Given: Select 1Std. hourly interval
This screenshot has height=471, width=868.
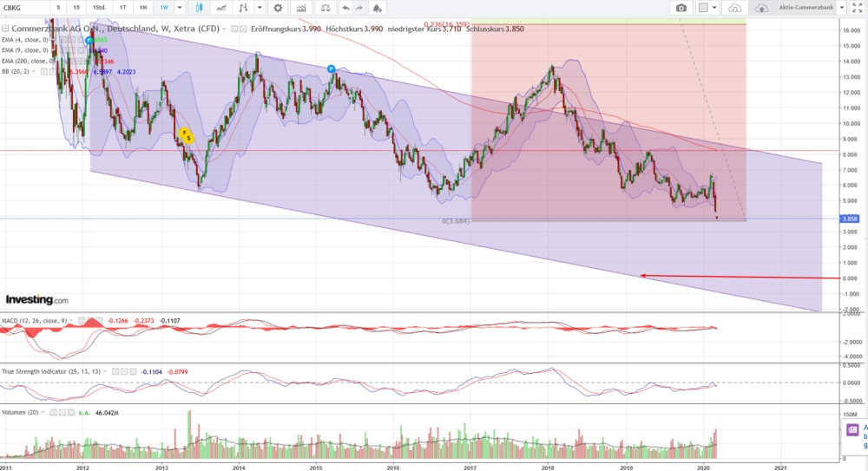Looking at the screenshot, I should (99, 8).
